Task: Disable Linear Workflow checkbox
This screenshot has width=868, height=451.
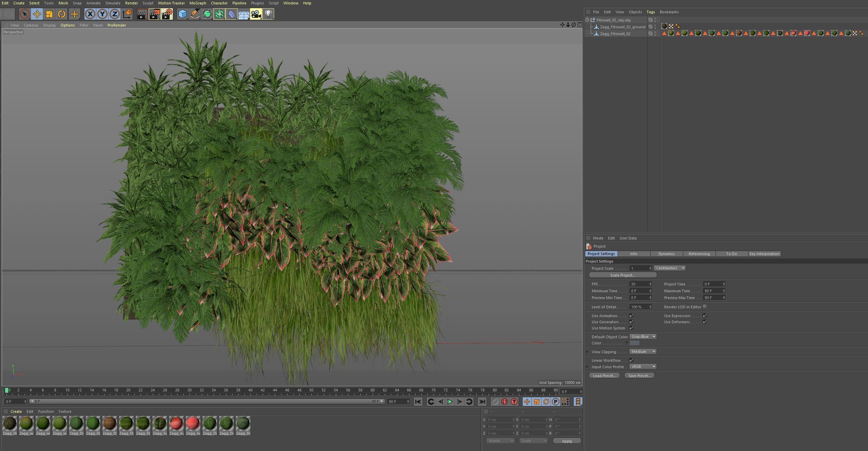Action: coord(631,360)
